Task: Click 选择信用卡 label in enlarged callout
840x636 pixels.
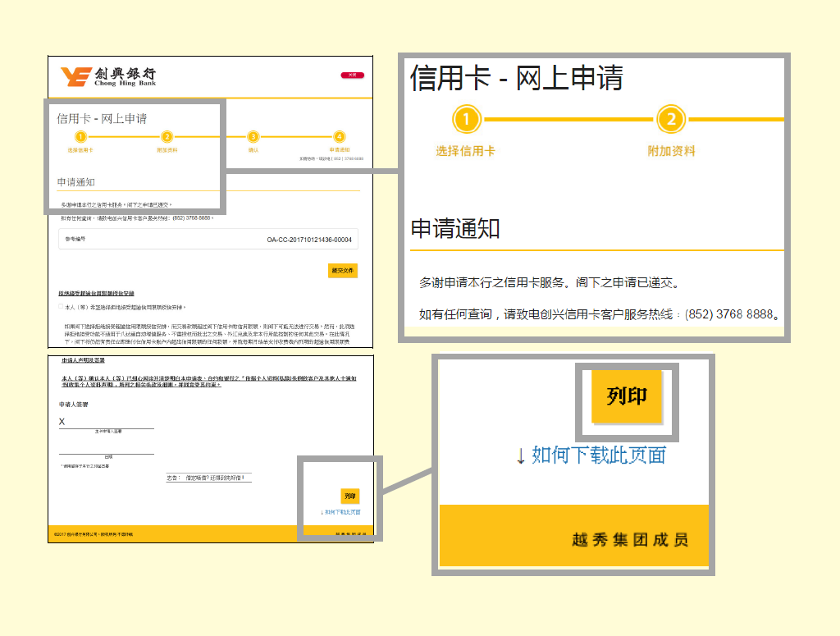Action: pos(465,151)
